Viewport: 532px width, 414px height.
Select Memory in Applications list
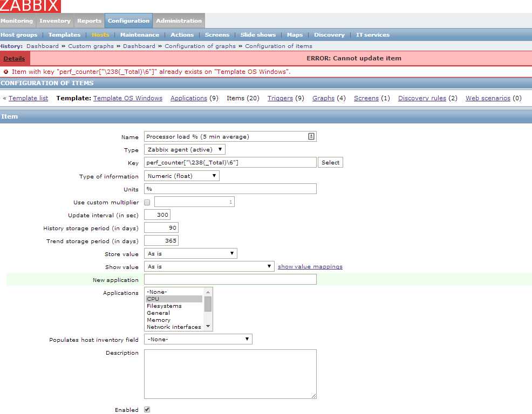pyautogui.click(x=174, y=320)
